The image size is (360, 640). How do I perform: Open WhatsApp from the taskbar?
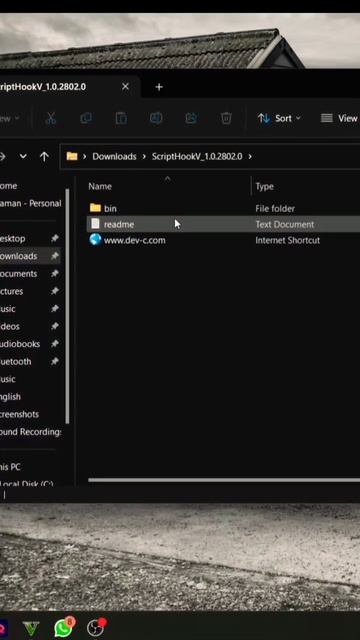pyautogui.click(x=64, y=627)
